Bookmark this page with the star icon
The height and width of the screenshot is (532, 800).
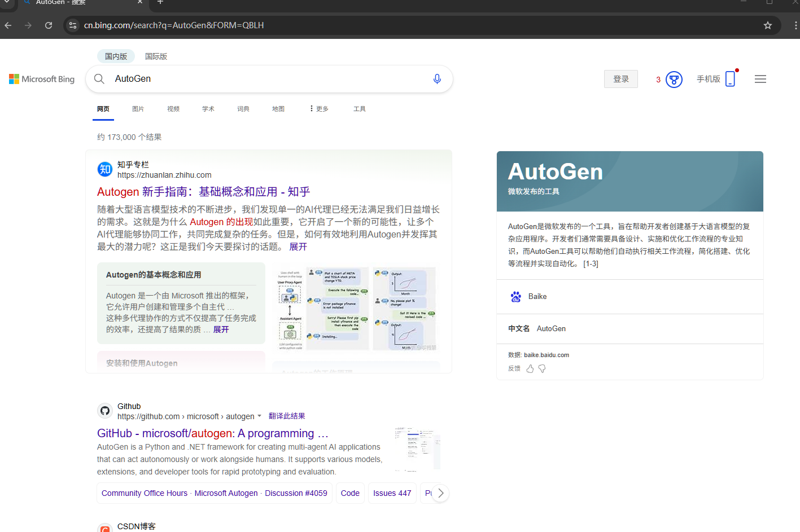click(x=768, y=25)
